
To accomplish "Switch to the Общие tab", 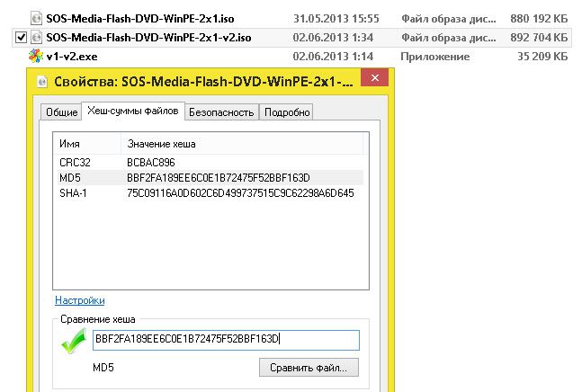I will [61, 112].
